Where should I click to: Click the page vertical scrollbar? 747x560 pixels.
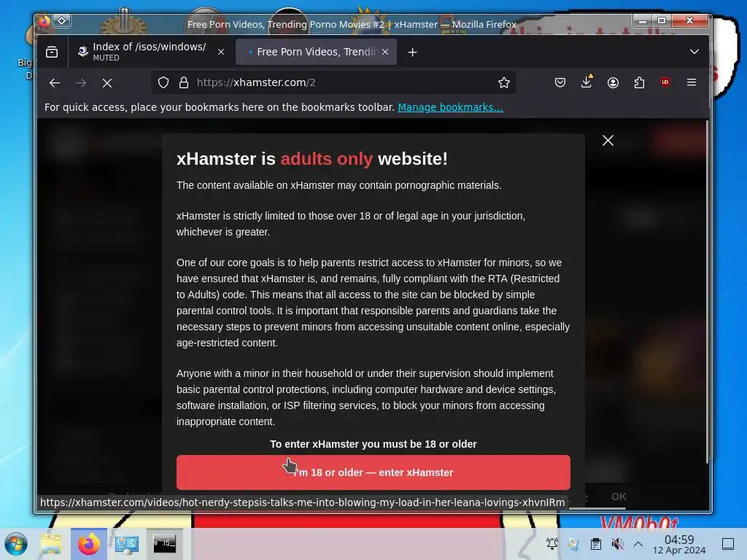706,292
